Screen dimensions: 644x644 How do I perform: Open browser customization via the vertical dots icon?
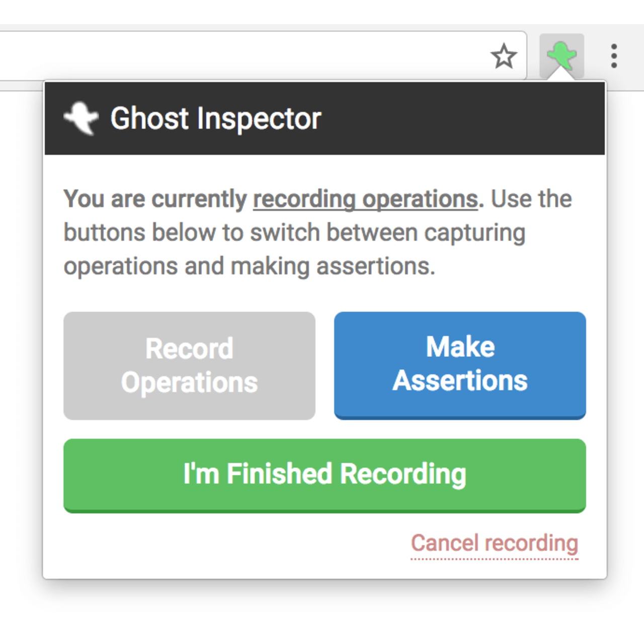614,56
